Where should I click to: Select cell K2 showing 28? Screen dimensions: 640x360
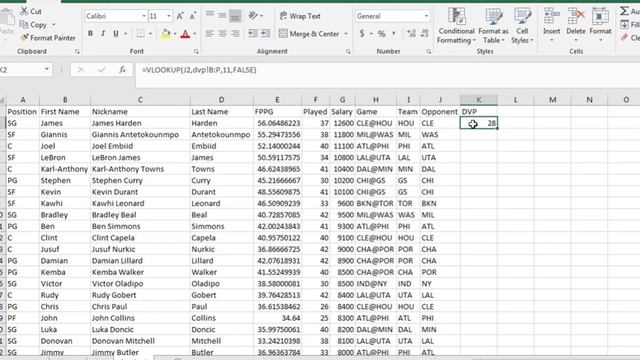[478, 123]
